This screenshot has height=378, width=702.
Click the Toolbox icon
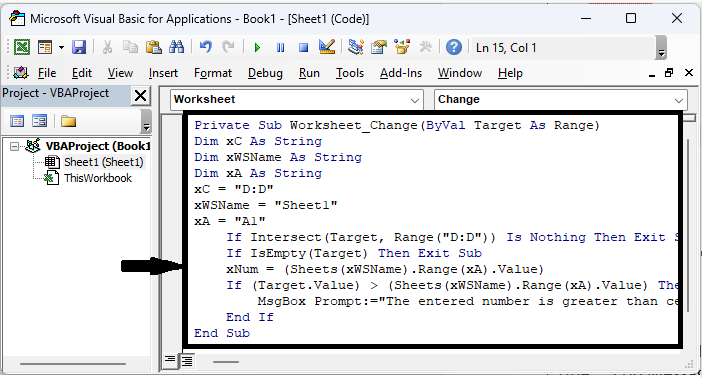point(425,47)
